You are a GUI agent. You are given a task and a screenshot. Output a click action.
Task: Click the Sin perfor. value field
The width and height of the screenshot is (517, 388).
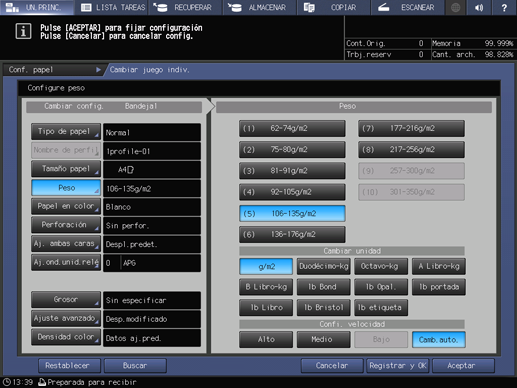(x=152, y=226)
